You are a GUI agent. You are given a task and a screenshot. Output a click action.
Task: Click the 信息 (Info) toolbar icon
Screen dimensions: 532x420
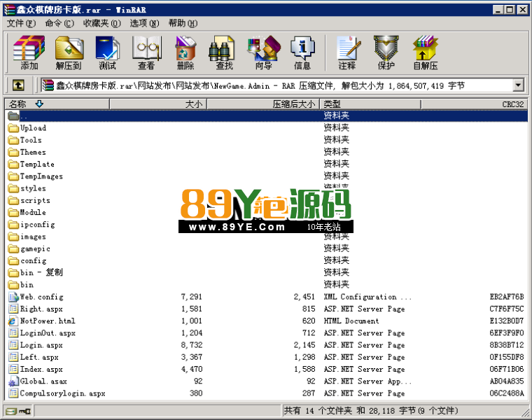302,52
